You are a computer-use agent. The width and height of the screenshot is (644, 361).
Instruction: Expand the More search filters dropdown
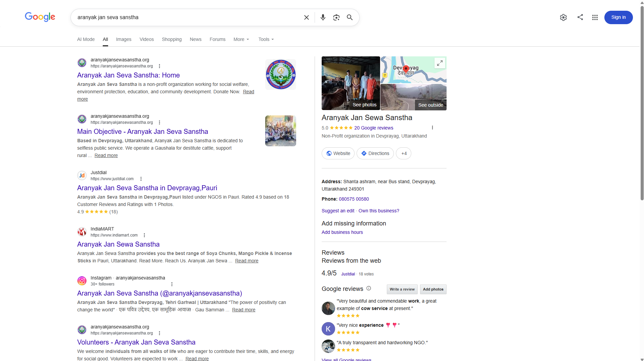[241, 39]
